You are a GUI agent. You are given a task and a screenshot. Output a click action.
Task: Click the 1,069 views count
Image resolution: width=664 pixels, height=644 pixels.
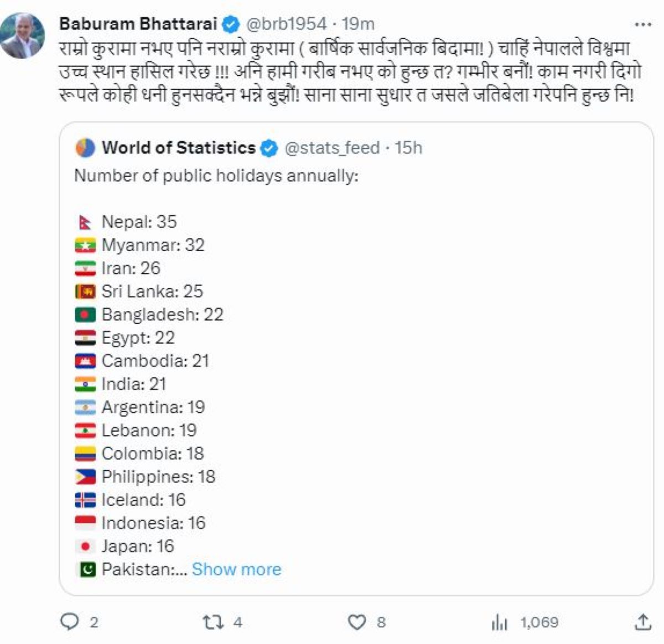pyautogui.click(x=539, y=622)
